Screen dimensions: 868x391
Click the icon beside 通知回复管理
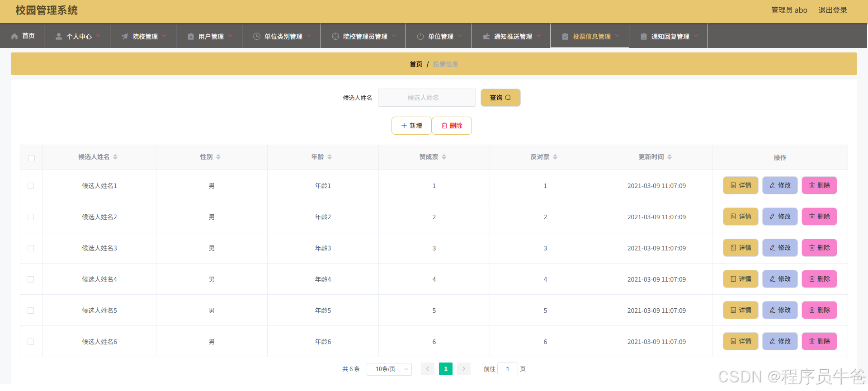pyautogui.click(x=644, y=36)
